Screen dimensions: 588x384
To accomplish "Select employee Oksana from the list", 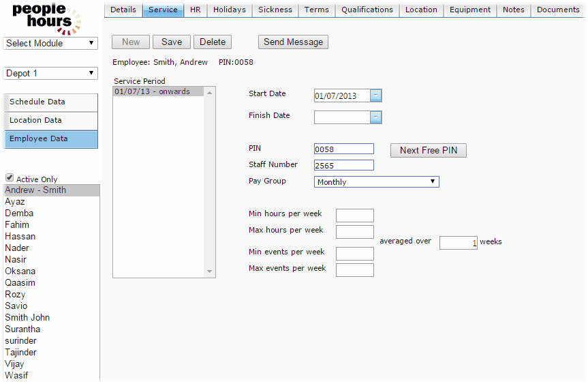I will [x=20, y=271].
